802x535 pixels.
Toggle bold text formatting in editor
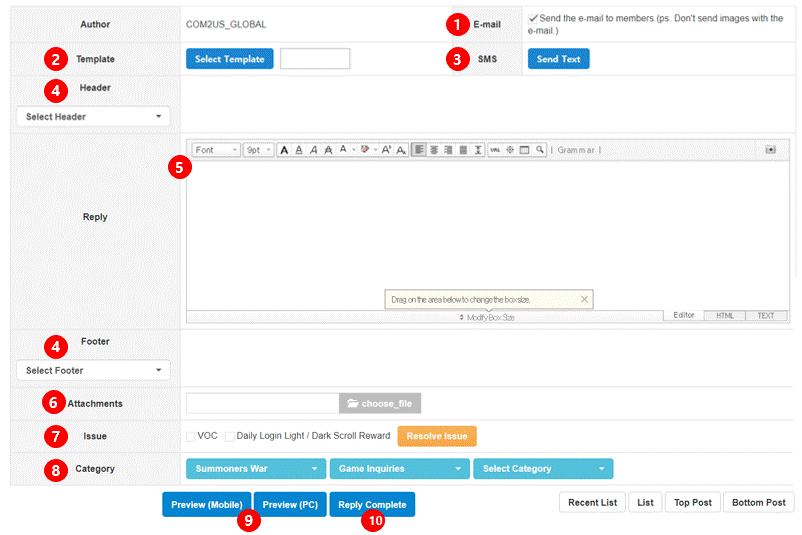284,150
